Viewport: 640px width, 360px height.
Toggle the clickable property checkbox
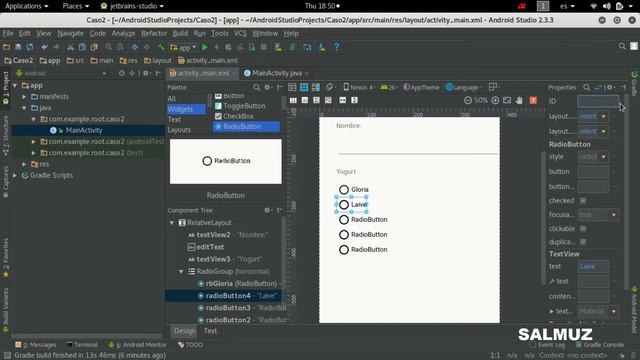583,229
